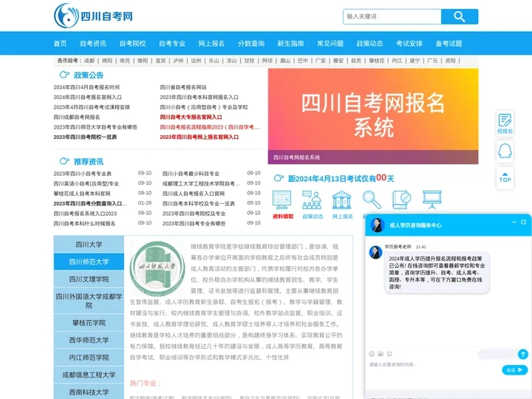This screenshot has height=399, width=532.
Task: Select the 内江师范学院 school tab
Action: point(89,358)
